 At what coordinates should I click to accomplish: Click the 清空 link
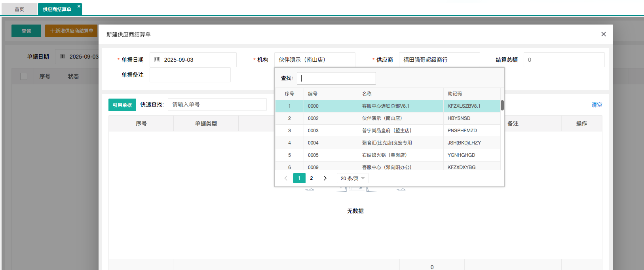(x=597, y=105)
